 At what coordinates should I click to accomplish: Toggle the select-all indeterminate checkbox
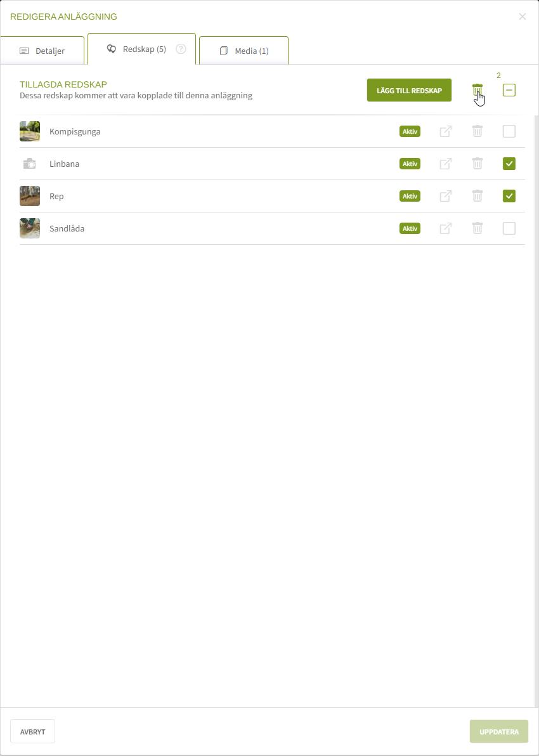(509, 89)
